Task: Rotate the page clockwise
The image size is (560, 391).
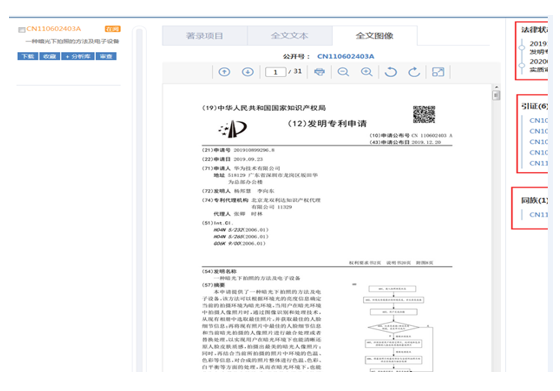Action: [414, 72]
